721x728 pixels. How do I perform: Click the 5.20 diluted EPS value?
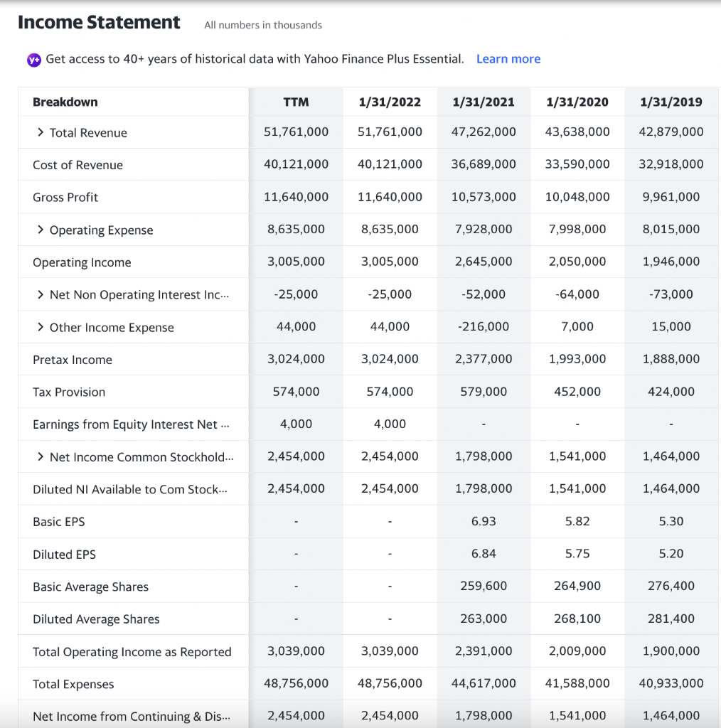tap(671, 553)
